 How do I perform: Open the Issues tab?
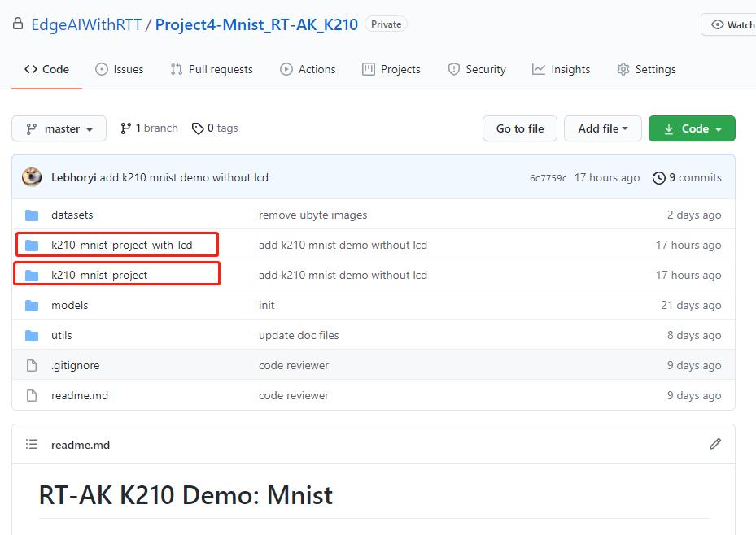click(119, 69)
